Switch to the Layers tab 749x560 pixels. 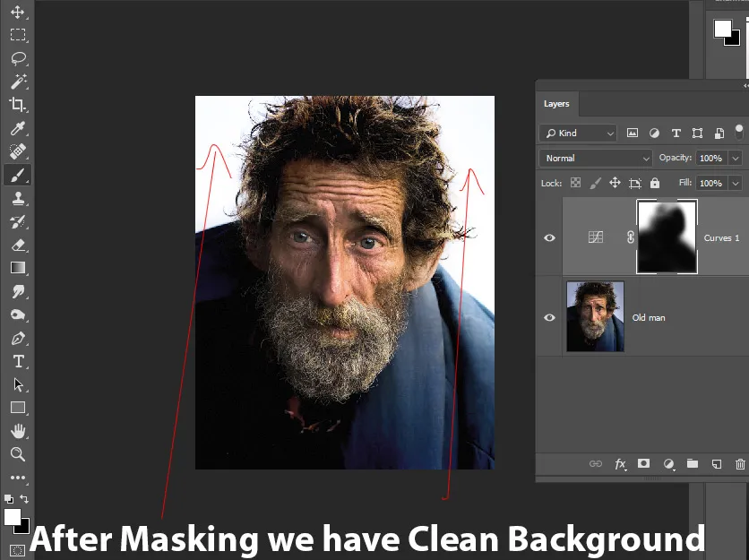coord(556,104)
